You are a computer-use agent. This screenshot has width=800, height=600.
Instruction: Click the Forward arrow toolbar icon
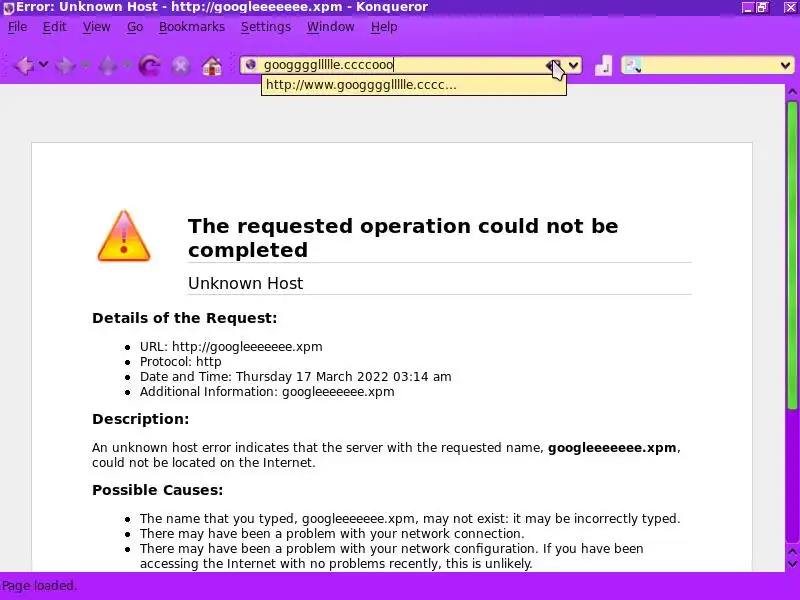tap(65, 65)
